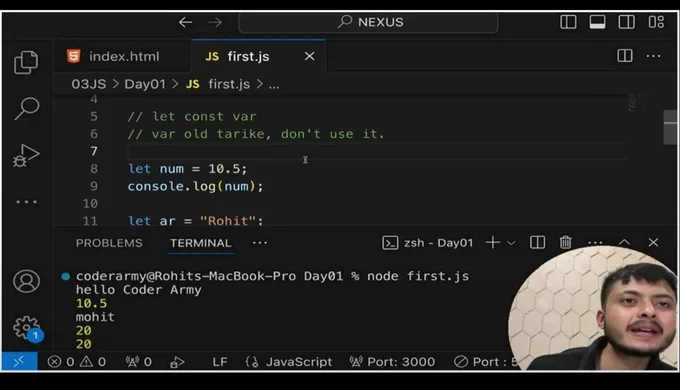Click the NEXUS command center search box
Viewport: 680px width, 390px height.
[x=368, y=22]
